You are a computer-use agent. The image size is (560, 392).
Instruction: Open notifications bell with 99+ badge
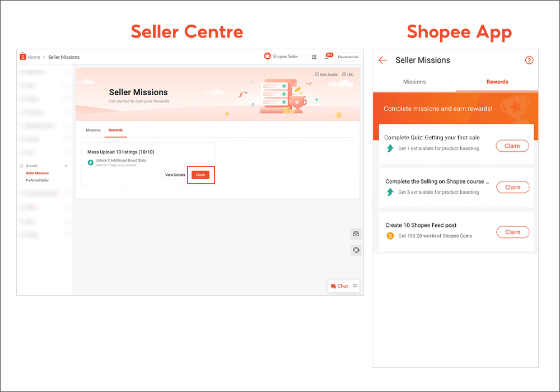(328, 57)
